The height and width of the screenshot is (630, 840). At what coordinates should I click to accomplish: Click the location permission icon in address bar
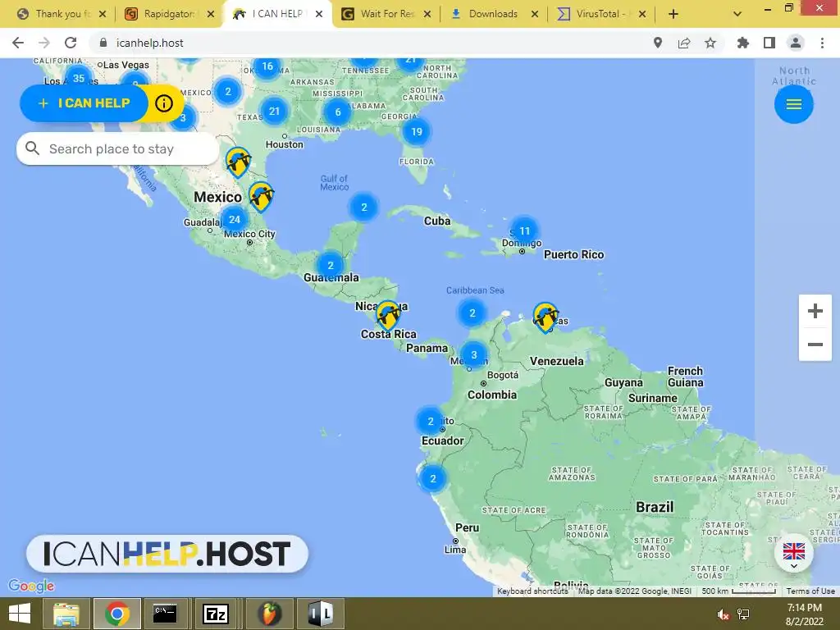point(658,43)
